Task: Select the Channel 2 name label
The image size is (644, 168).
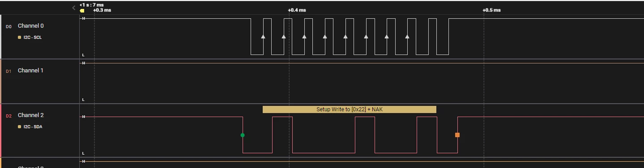Action: tap(31, 115)
